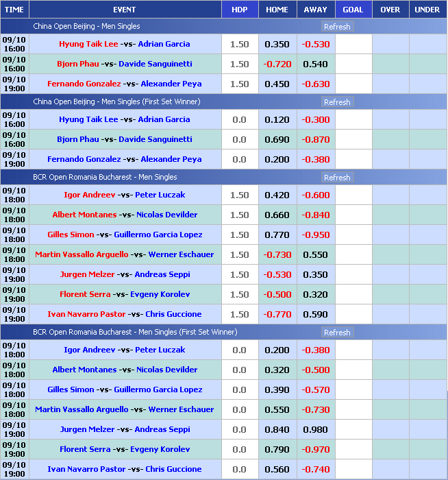Click first set home odds 0.120 Hyung Taik Lee
This screenshot has width=448, height=480.
tap(277, 119)
